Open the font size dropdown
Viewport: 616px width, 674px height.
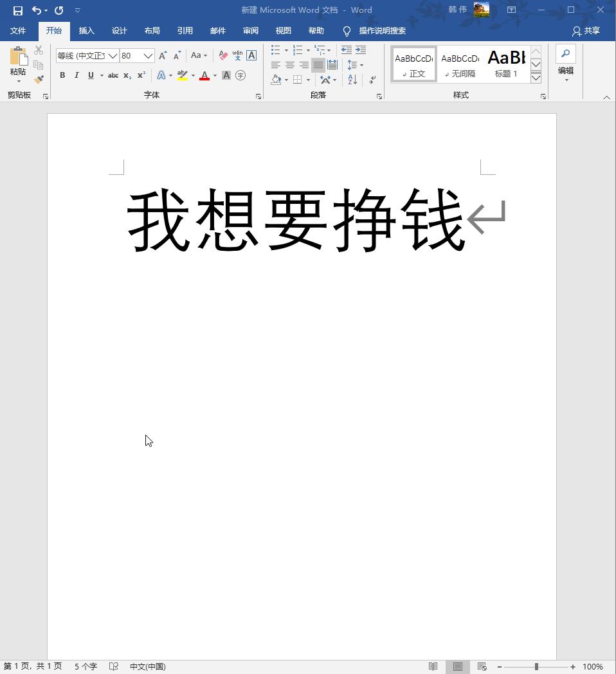[149, 55]
